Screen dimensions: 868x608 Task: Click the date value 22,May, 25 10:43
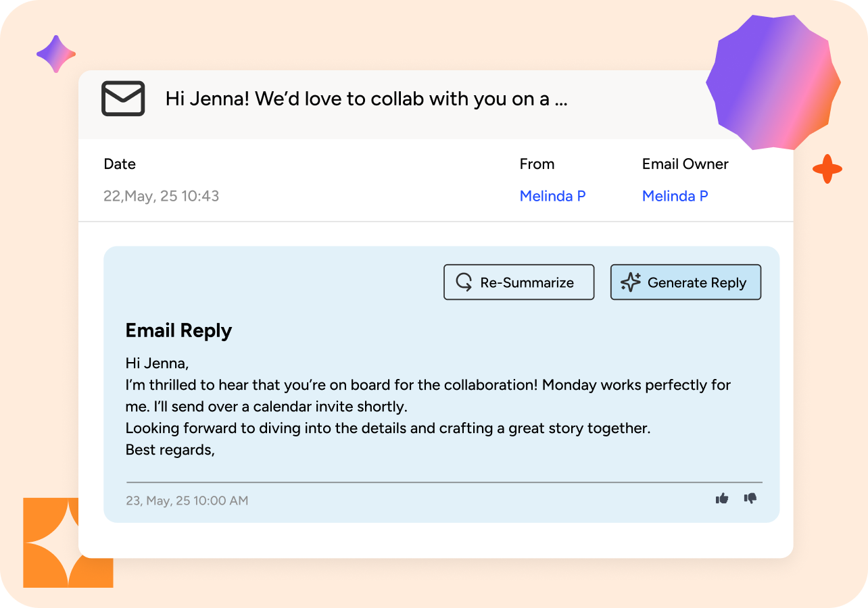tap(161, 196)
